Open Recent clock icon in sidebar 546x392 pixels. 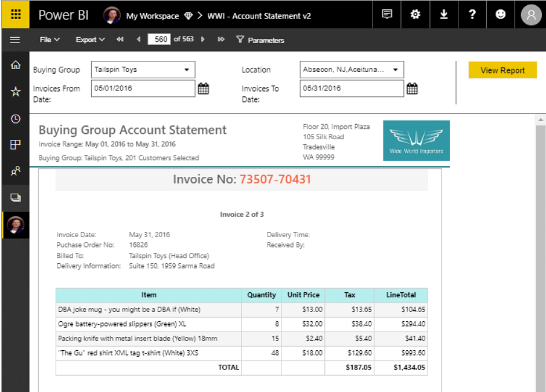pyautogui.click(x=16, y=119)
